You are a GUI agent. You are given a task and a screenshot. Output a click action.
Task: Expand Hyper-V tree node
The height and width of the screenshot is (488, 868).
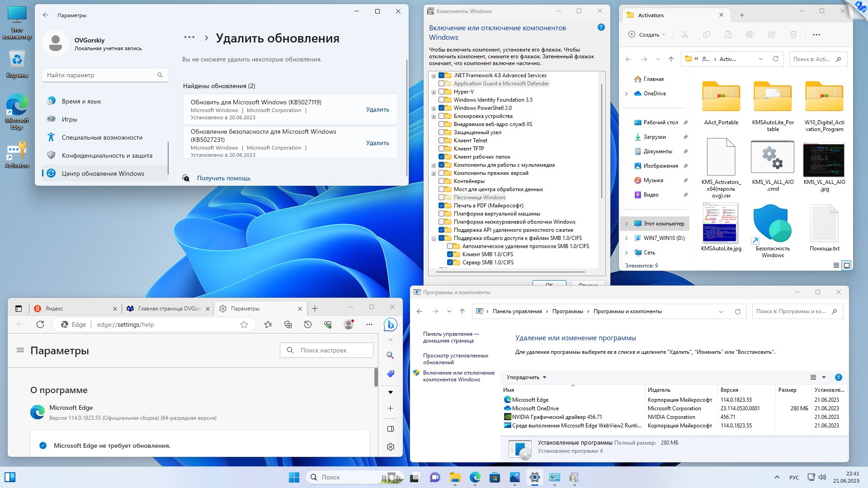click(434, 92)
